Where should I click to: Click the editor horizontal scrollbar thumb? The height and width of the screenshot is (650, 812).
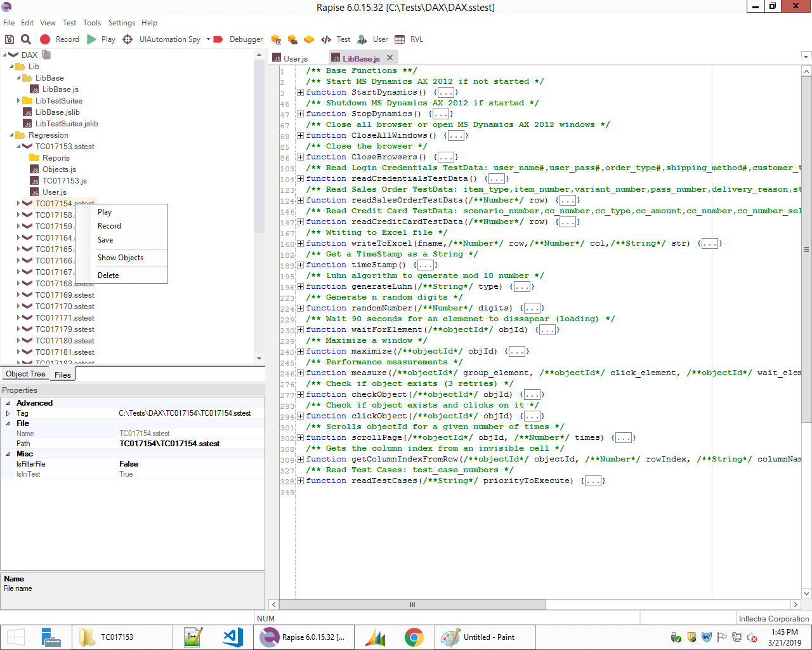tap(412, 604)
